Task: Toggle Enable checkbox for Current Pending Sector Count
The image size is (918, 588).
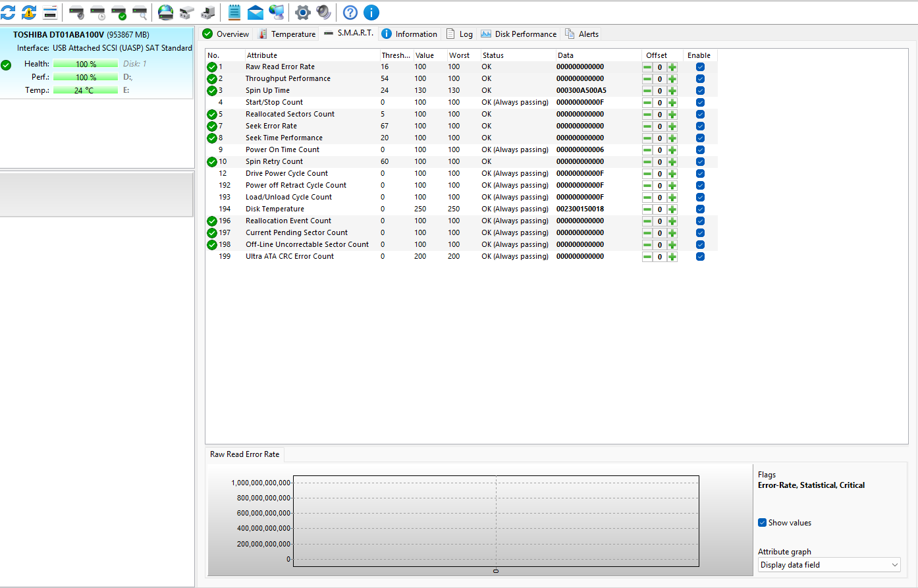Action: pyautogui.click(x=700, y=233)
